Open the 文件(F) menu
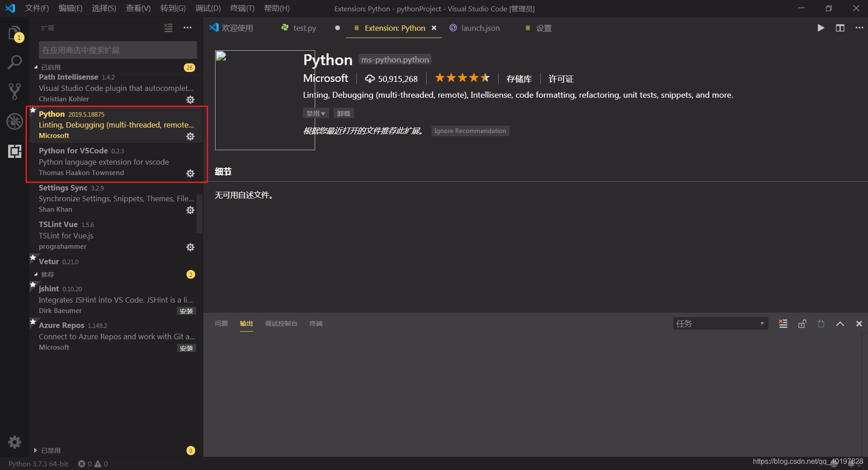This screenshot has width=868, height=470. (37, 8)
